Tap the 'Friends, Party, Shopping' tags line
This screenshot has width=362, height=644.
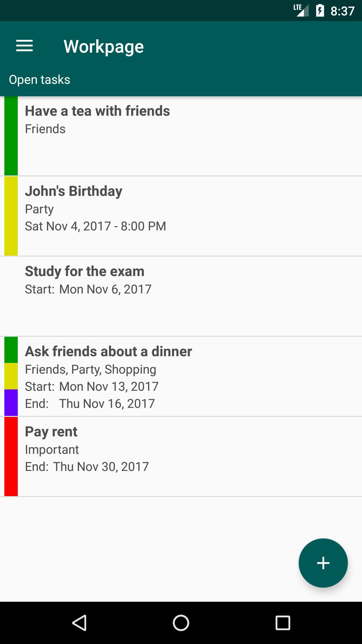90,369
